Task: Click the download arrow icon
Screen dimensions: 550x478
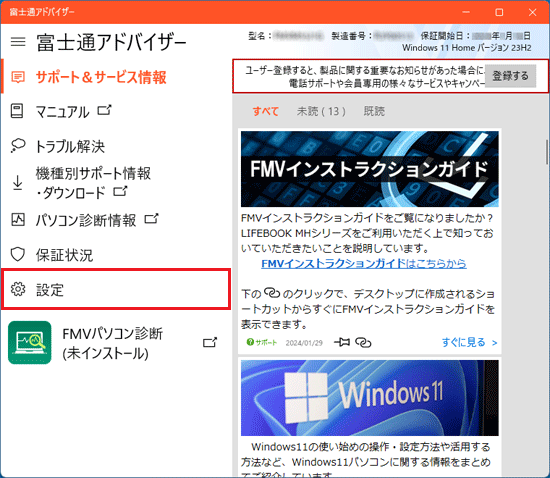Action: pyautogui.click(x=18, y=183)
